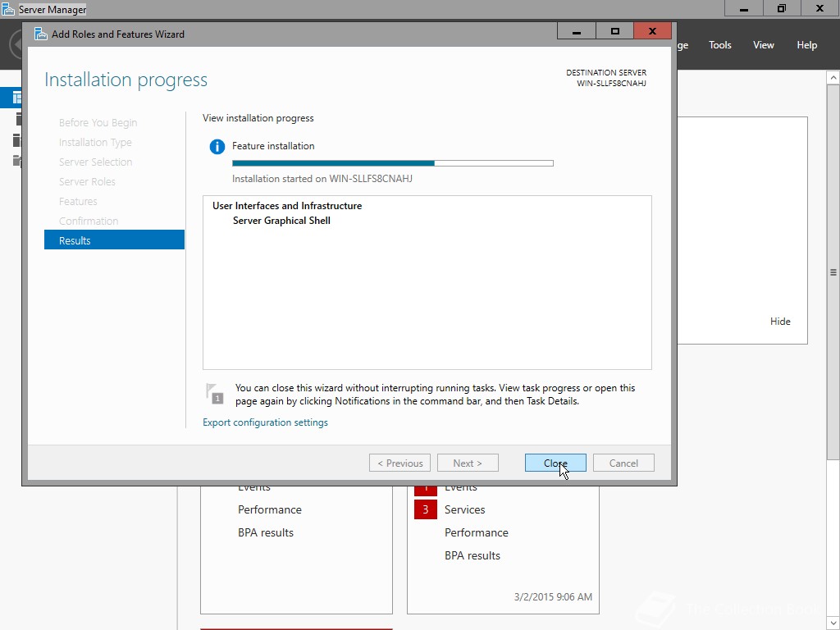
Task: Click the scrollbar up arrow in Server Manager
Action: (x=833, y=78)
